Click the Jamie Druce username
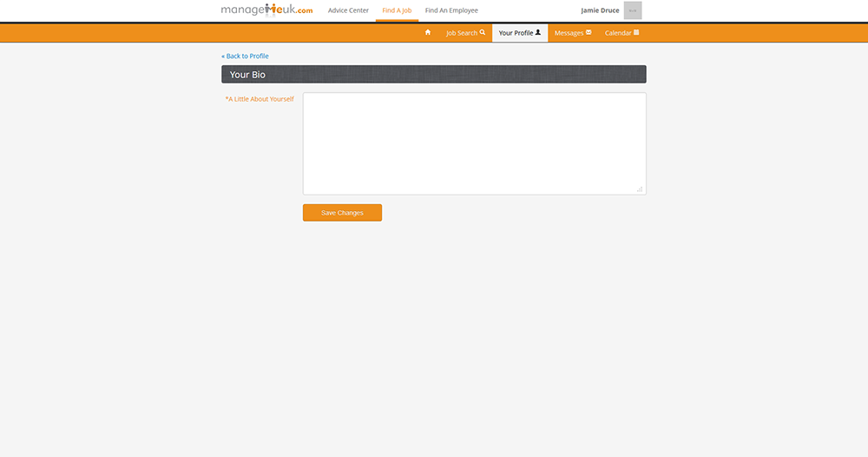This screenshot has width=868, height=457. pyautogui.click(x=600, y=10)
